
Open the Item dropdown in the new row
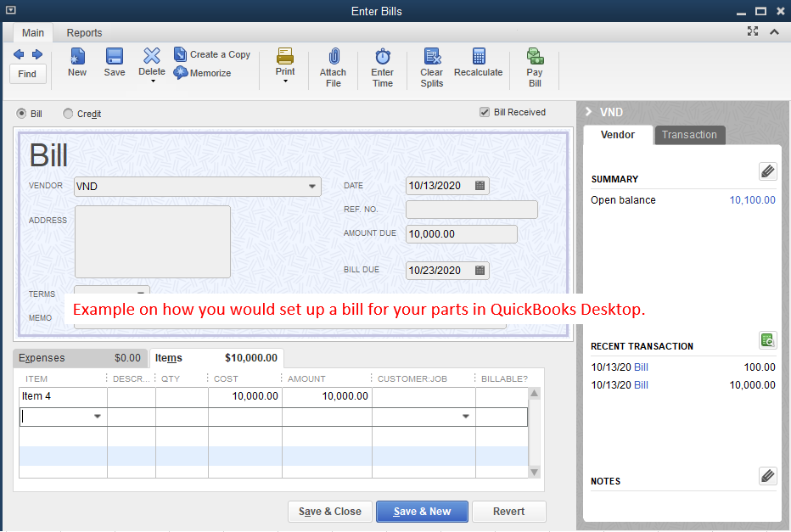click(98, 417)
